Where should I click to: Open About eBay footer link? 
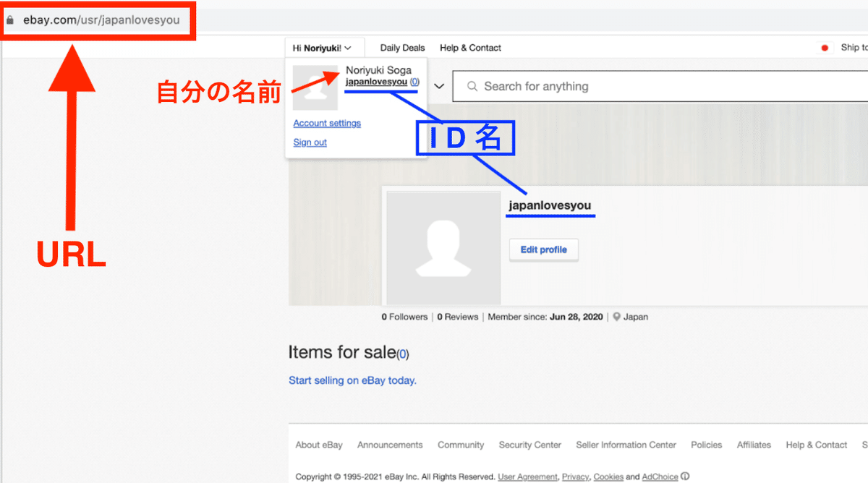[x=319, y=445]
